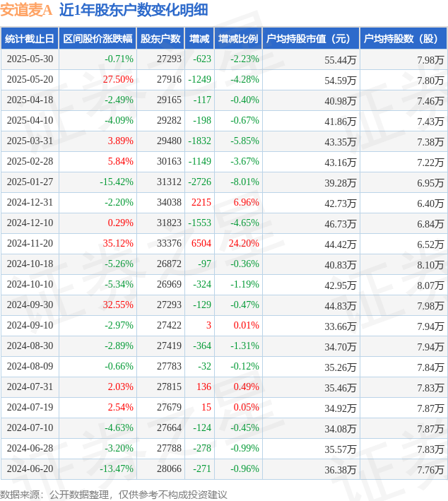
Task: Select shareholder count 34038 cell
Action: point(169,203)
